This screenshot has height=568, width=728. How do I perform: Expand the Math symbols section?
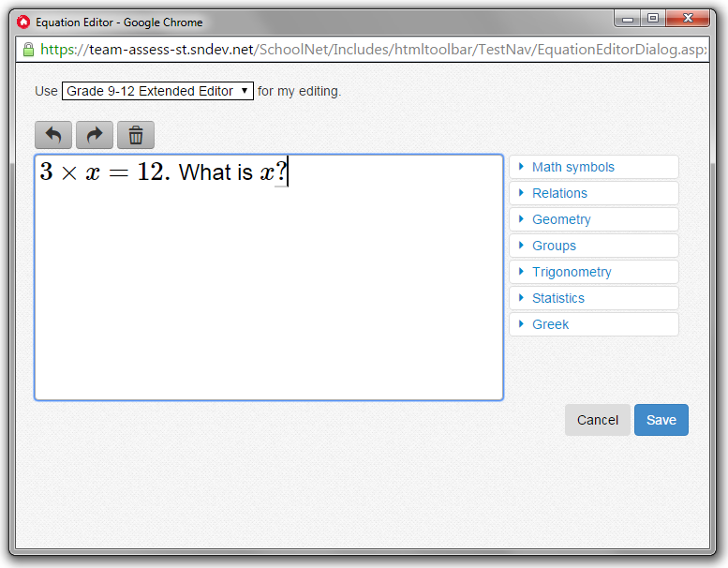(593, 167)
